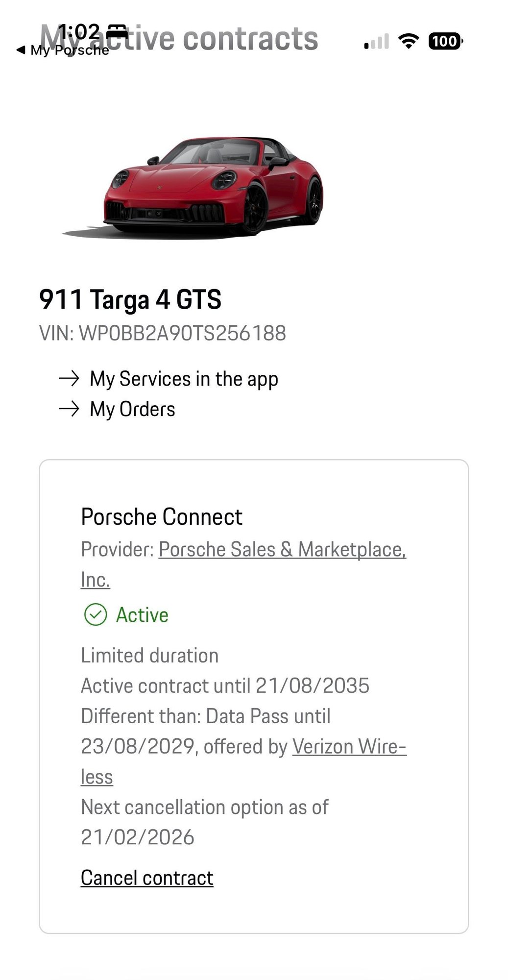Tap the back arrow beside My Porsche
The image size is (508, 980).
21,50
